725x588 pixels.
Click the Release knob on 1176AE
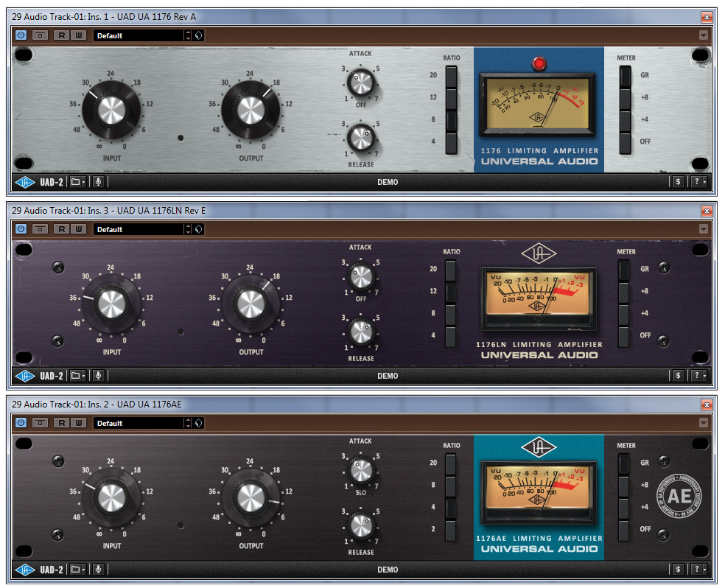[360, 525]
